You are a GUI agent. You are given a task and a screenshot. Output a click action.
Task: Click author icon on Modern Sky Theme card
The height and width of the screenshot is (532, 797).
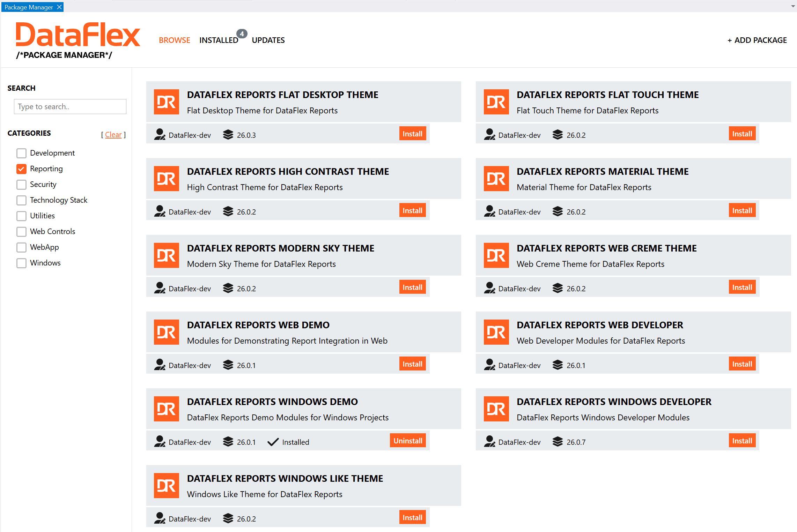pos(160,288)
